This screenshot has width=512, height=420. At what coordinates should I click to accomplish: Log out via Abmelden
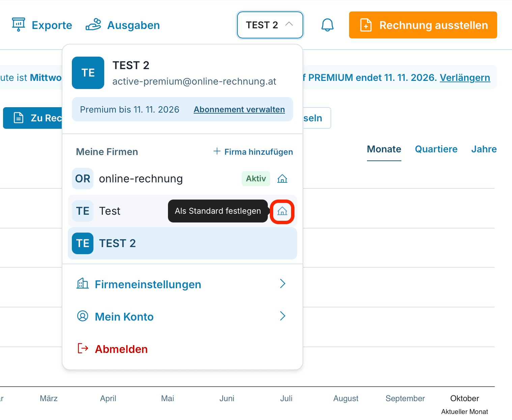click(x=113, y=349)
